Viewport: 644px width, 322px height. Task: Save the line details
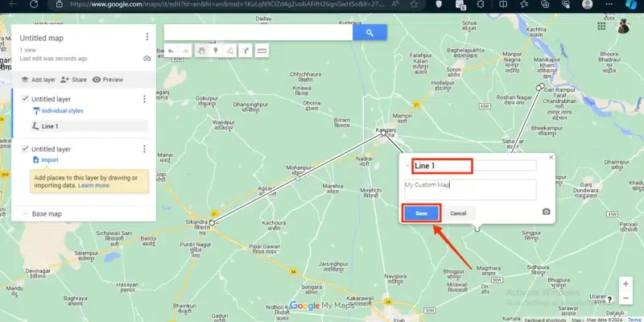pyautogui.click(x=421, y=213)
